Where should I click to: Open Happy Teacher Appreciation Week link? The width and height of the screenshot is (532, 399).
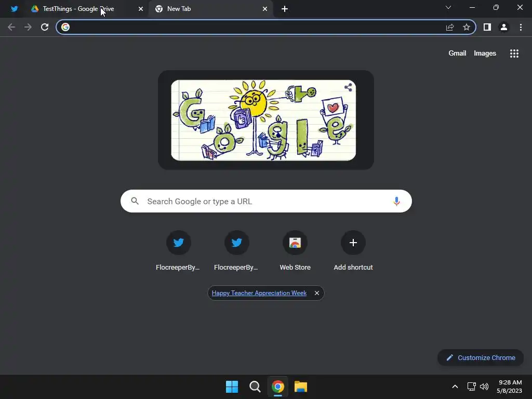tap(259, 293)
